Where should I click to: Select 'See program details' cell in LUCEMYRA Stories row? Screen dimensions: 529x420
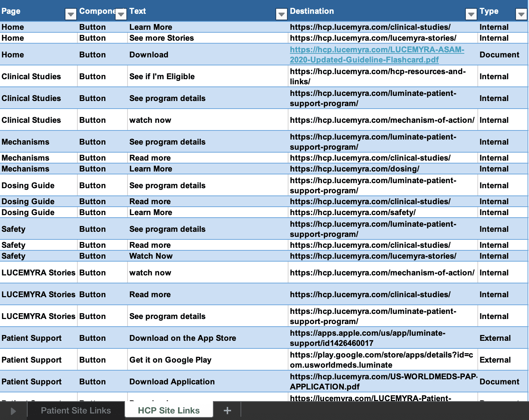pos(208,316)
